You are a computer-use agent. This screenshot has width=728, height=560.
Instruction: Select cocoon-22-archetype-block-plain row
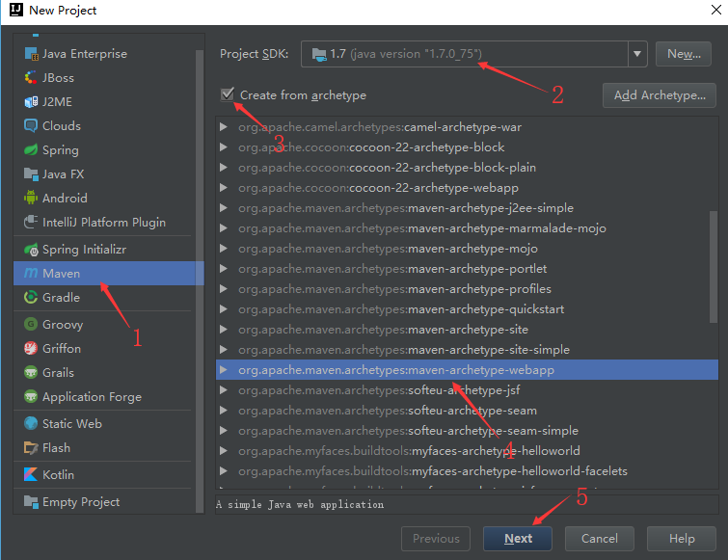467,168
